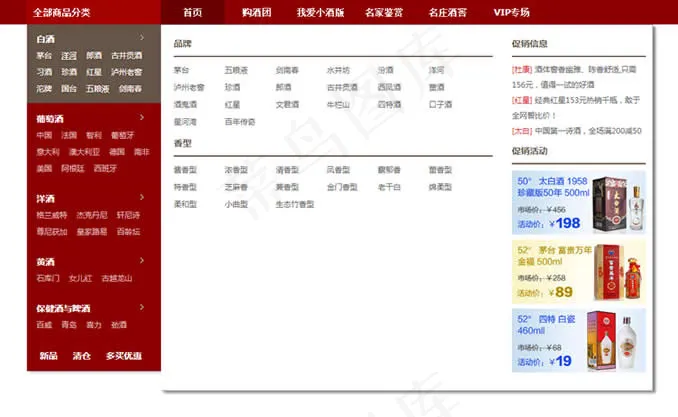The image size is (678, 417).
Task: Expand the 黄酒 category arrow
Action: pyautogui.click(x=141, y=261)
